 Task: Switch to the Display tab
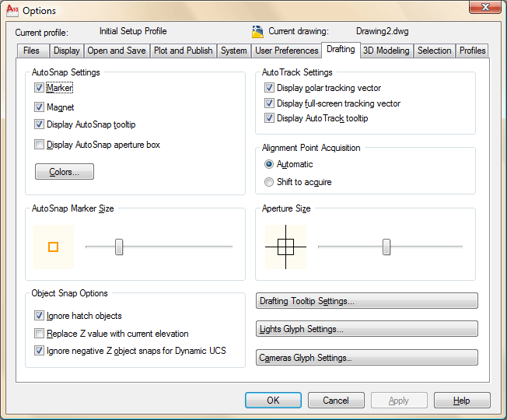pos(67,51)
